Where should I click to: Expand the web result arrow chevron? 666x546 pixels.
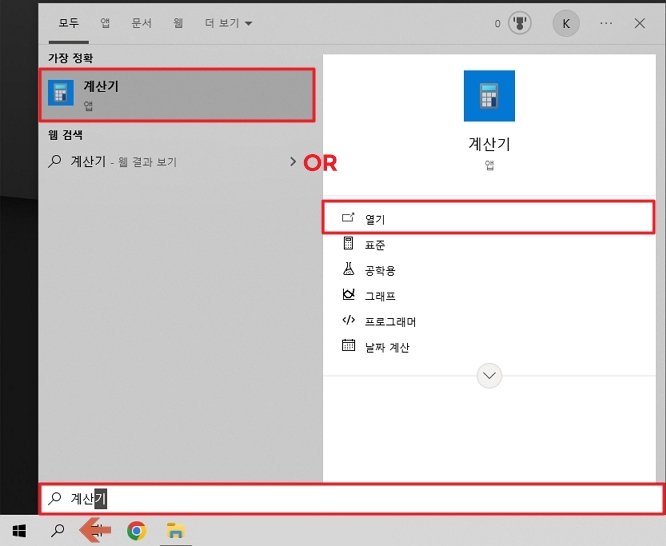click(x=293, y=161)
